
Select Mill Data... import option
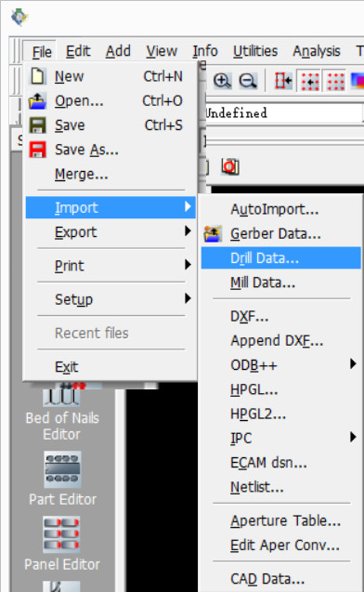coord(280,283)
